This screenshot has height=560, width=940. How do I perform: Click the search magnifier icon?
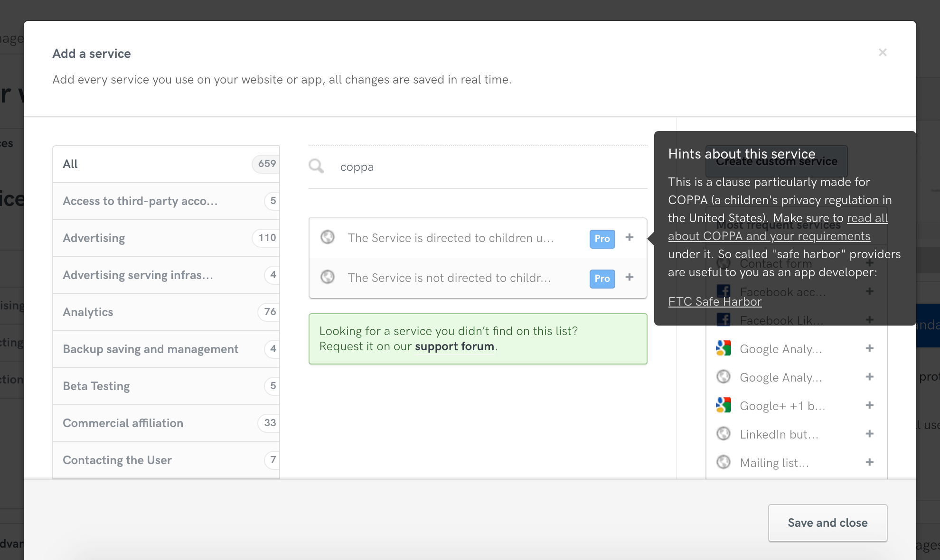click(x=316, y=166)
